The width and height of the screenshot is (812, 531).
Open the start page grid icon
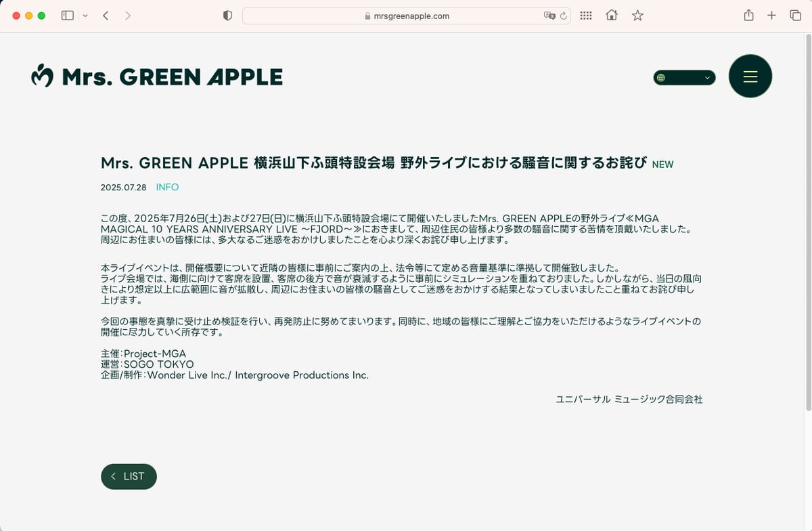pos(586,16)
